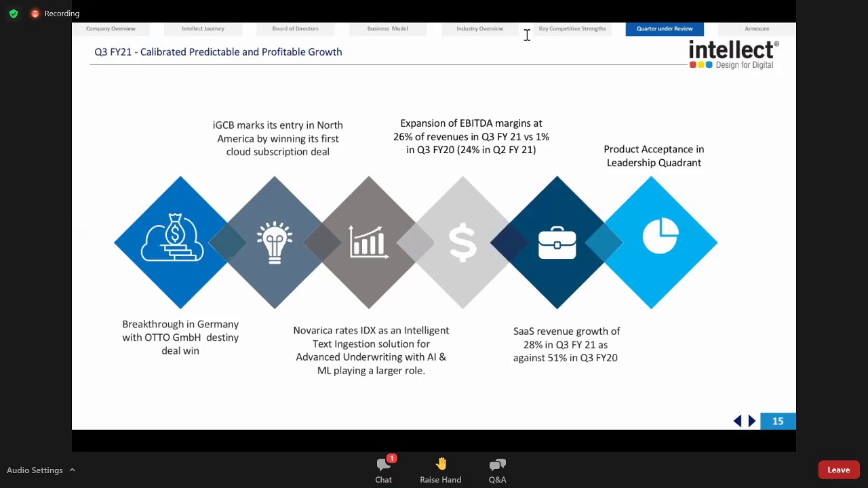This screenshot has width=868, height=488.
Task: Open the Business Model tab
Action: coord(388,28)
